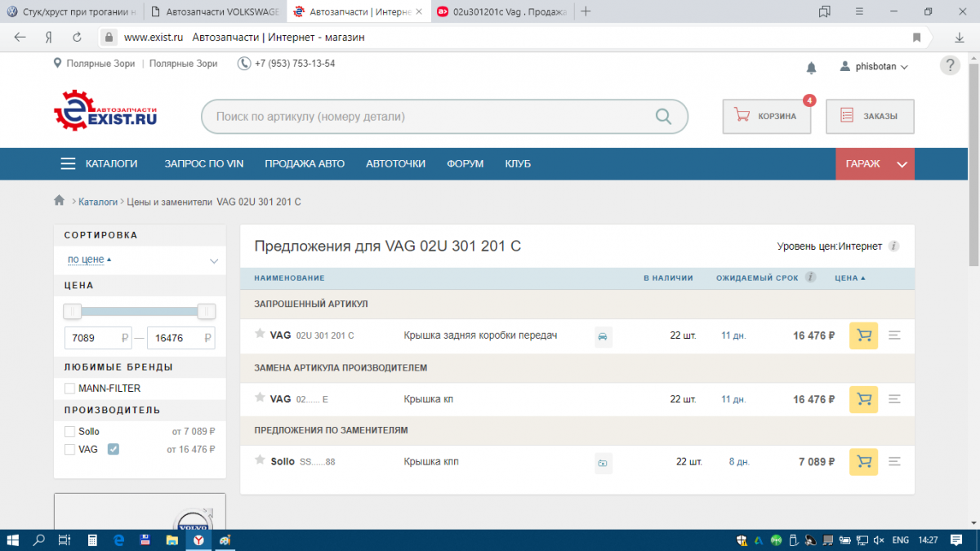Click the photo icon in Sollo row

tap(603, 463)
